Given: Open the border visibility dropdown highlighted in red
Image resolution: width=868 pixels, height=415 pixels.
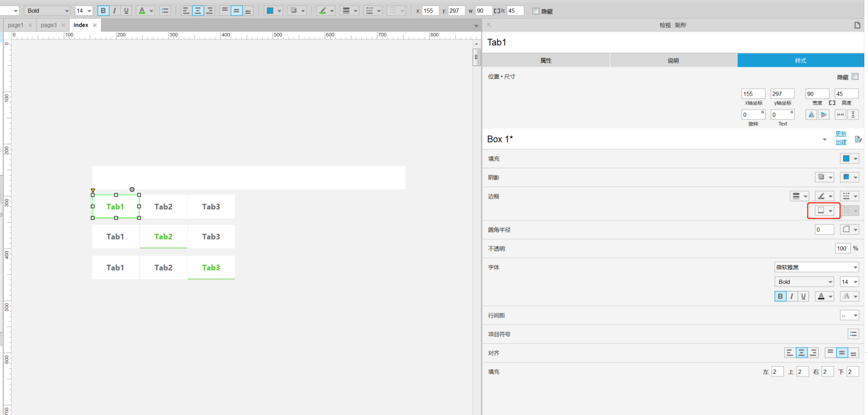Looking at the screenshot, I should pos(824,210).
